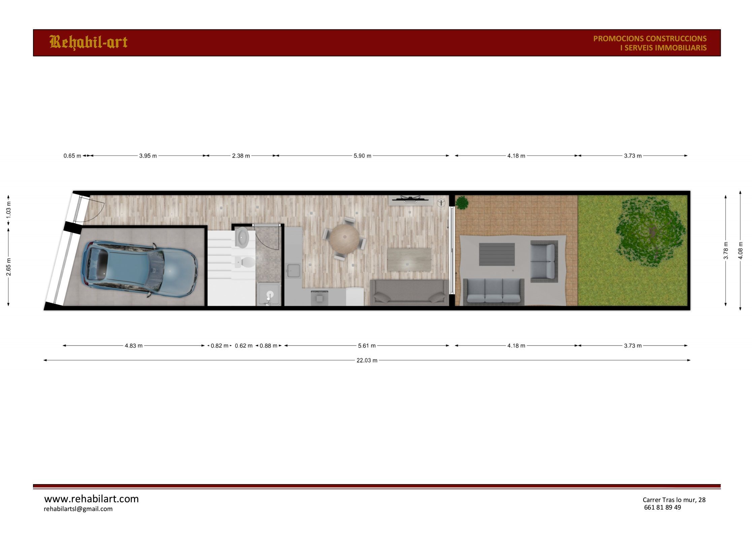Open the www.rehabilart.com website link
Viewport: 756px width, 534px height.
[92, 499]
